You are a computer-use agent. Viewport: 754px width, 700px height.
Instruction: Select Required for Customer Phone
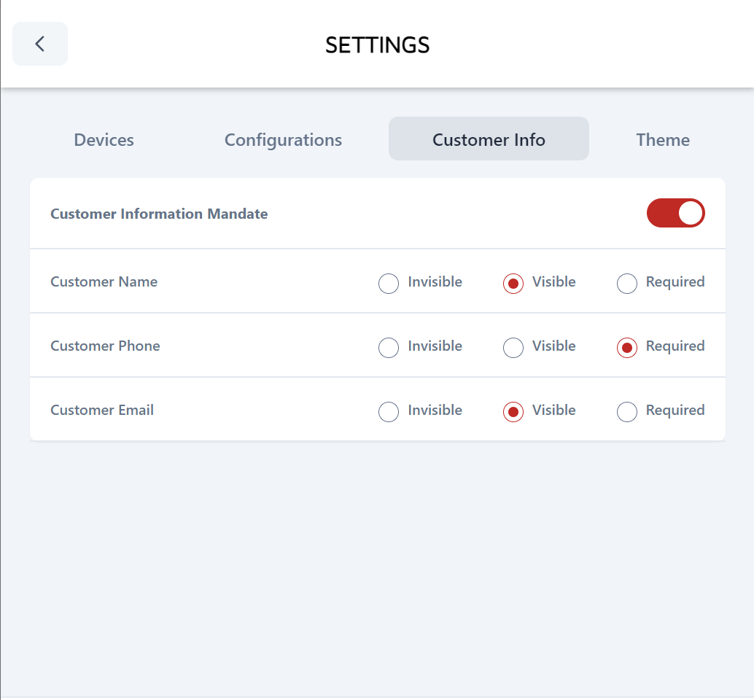(x=627, y=347)
